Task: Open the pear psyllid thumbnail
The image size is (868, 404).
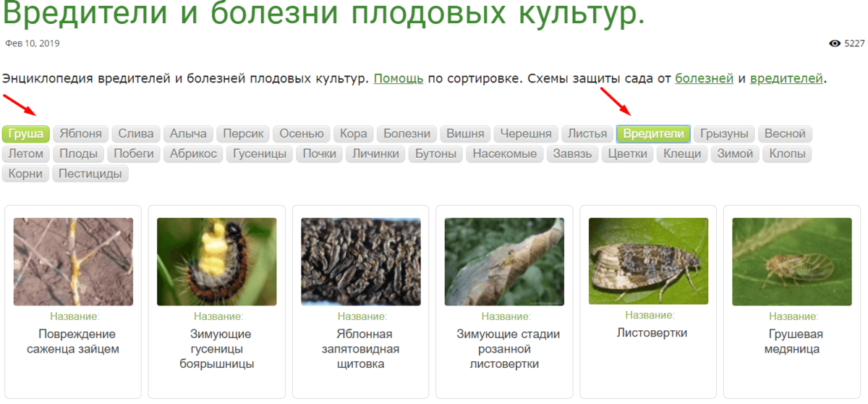Action: [792, 261]
